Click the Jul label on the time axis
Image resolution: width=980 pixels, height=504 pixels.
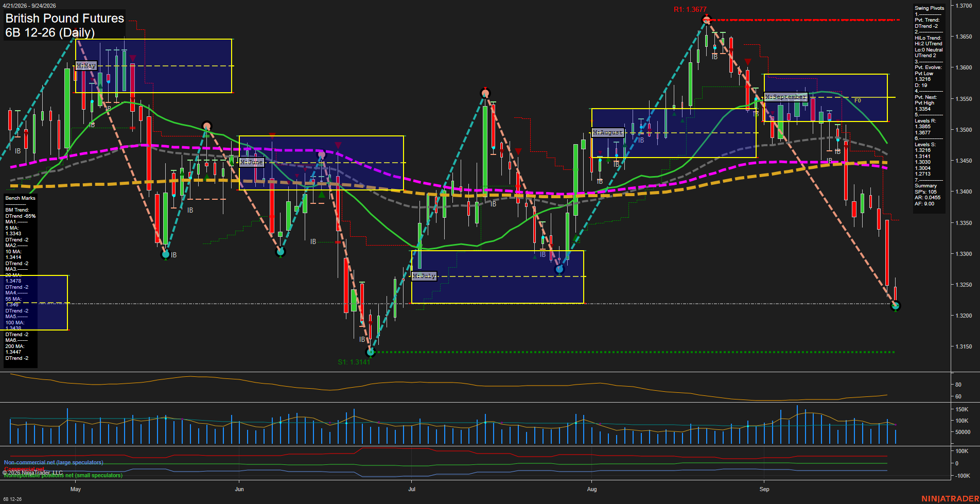tap(412, 489)
